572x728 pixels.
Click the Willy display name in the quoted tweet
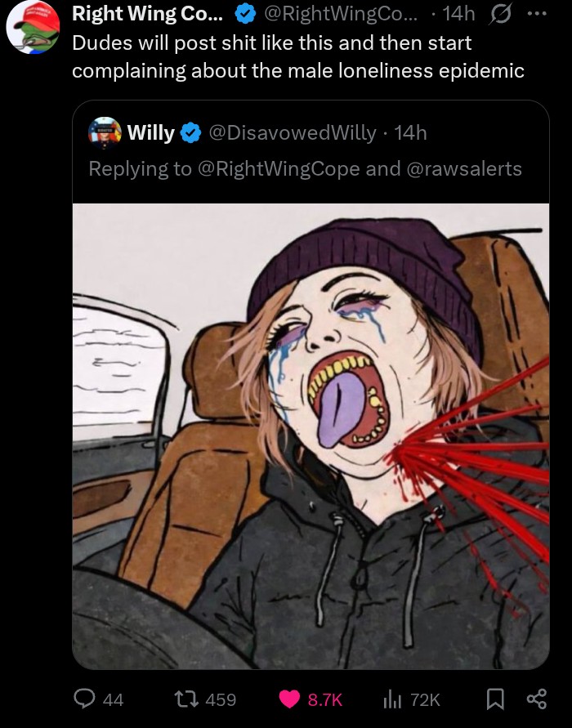coord(151,132)
